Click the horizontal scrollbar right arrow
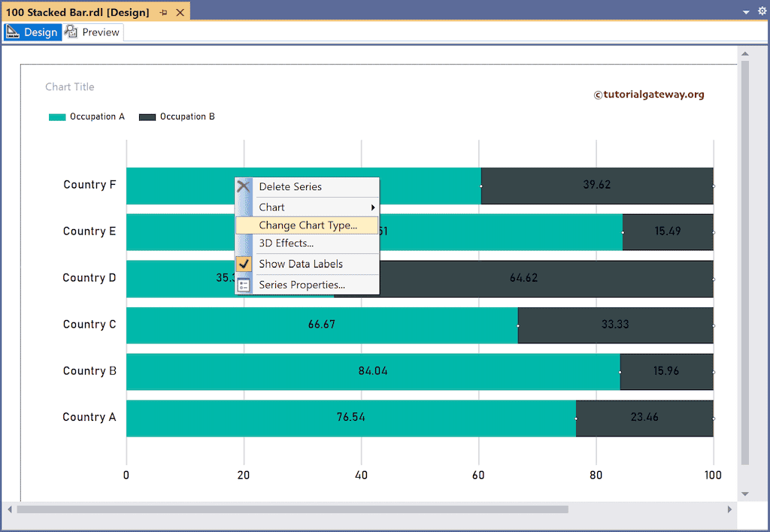Screen dimensions: 770x532 [729, 509]
